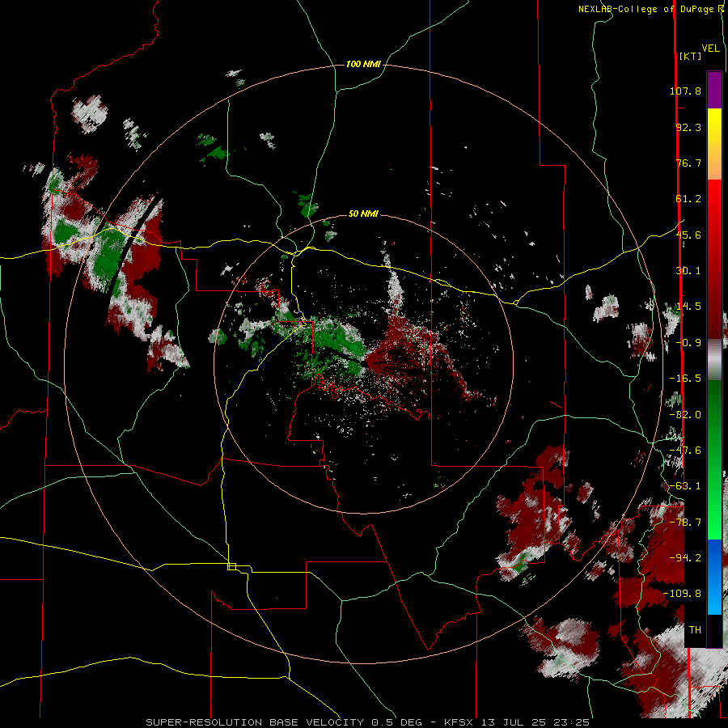Screen dimensions: 728x728
Task: Click the 61.2 scale label
Action: point(688,199)
